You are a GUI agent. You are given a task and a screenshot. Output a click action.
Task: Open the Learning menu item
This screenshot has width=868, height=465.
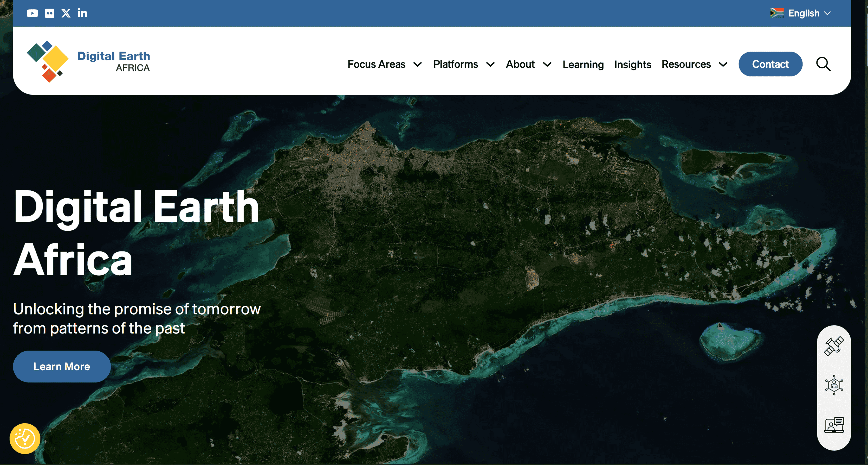[x=583, y=64]
